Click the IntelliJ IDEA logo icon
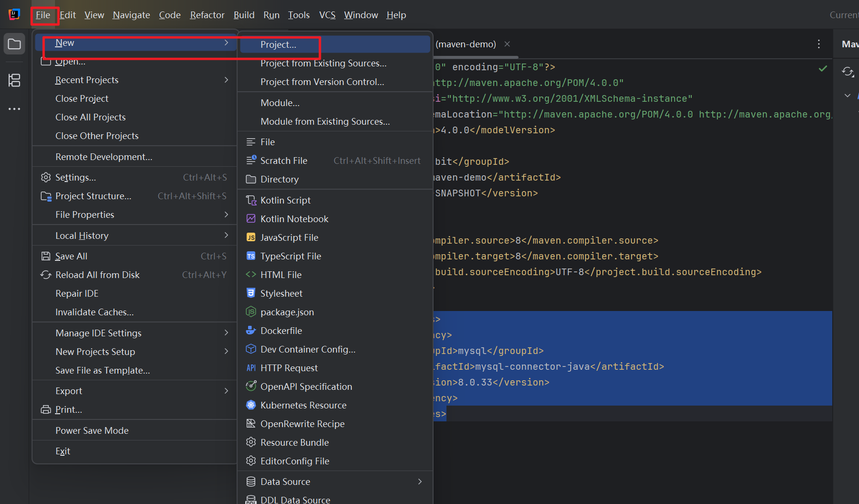859x504 pixels. [14, 14]
